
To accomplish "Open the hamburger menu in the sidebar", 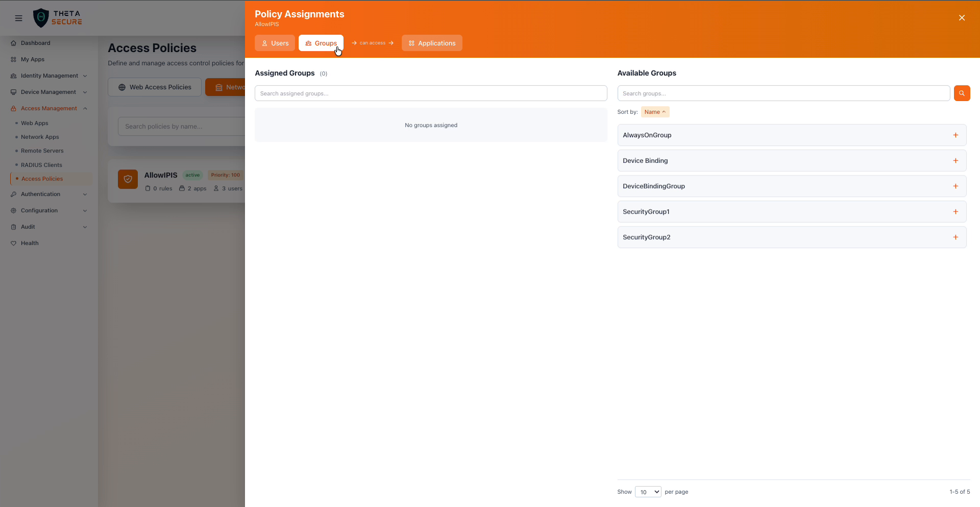I will (x=19, y=18).
